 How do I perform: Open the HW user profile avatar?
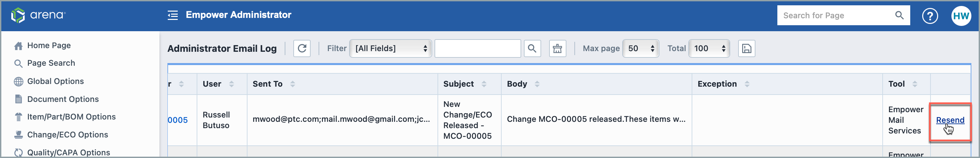click(961, 16)
